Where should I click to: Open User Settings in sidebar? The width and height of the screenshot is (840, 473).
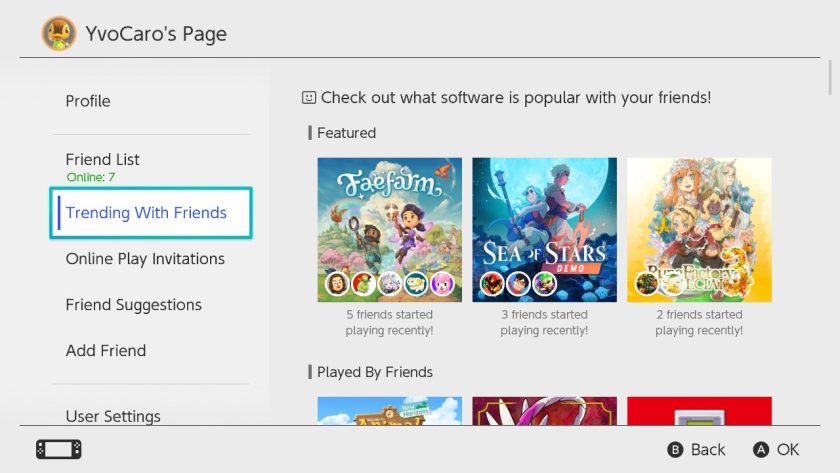tap(113, 416)
